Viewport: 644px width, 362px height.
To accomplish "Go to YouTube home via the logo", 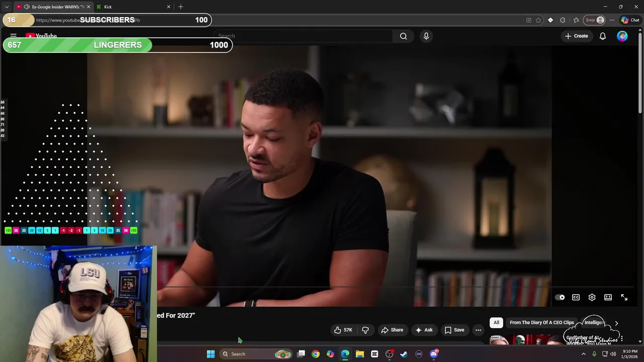I will click(x=41, y=36).
